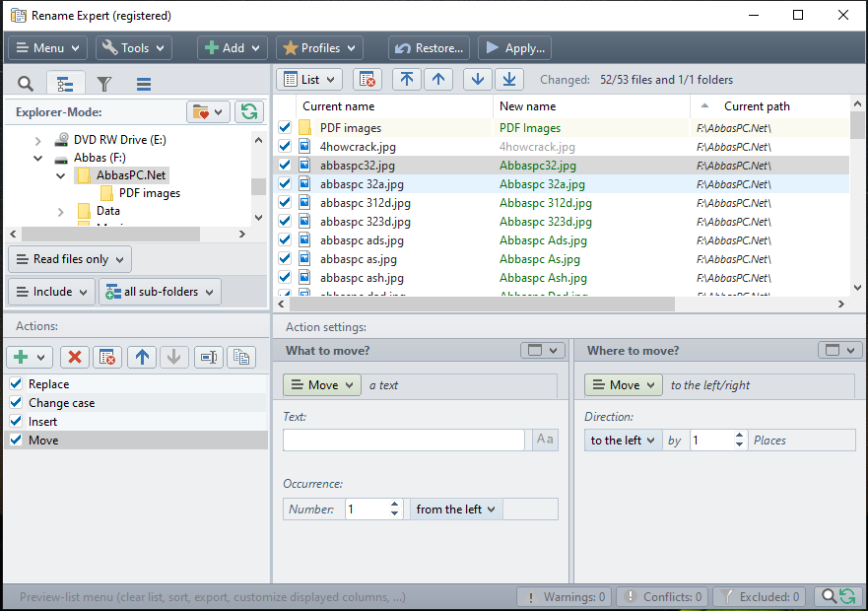Uncheck the PDF images folder row
Screen dimensions: 868x611
[x=285, y=127]
